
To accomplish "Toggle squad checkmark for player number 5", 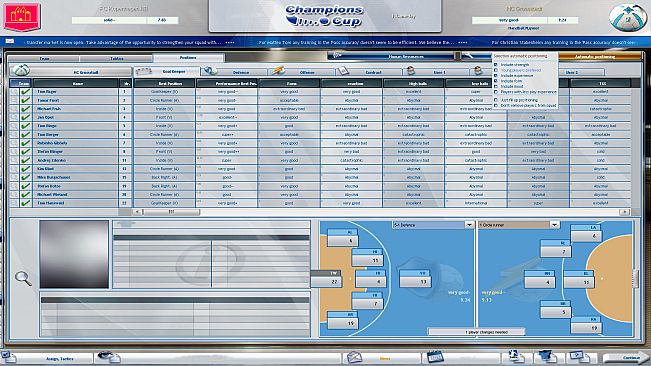I will click(25, 126).
